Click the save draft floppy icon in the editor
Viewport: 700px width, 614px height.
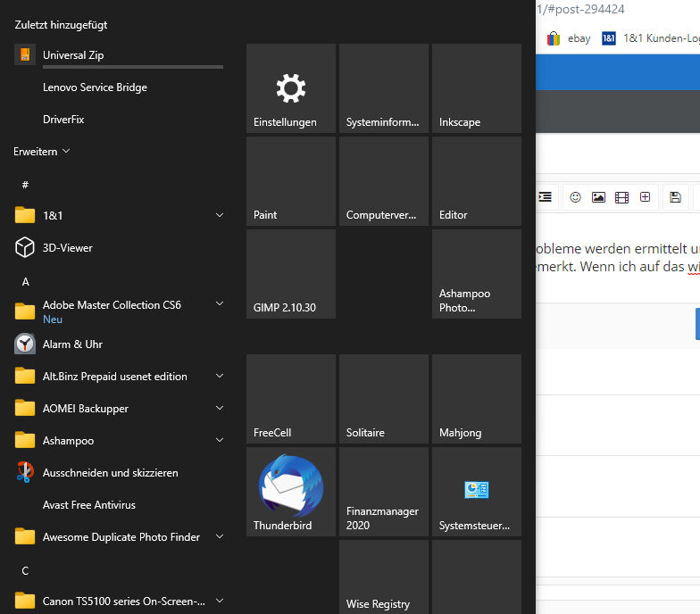point(675,197)
